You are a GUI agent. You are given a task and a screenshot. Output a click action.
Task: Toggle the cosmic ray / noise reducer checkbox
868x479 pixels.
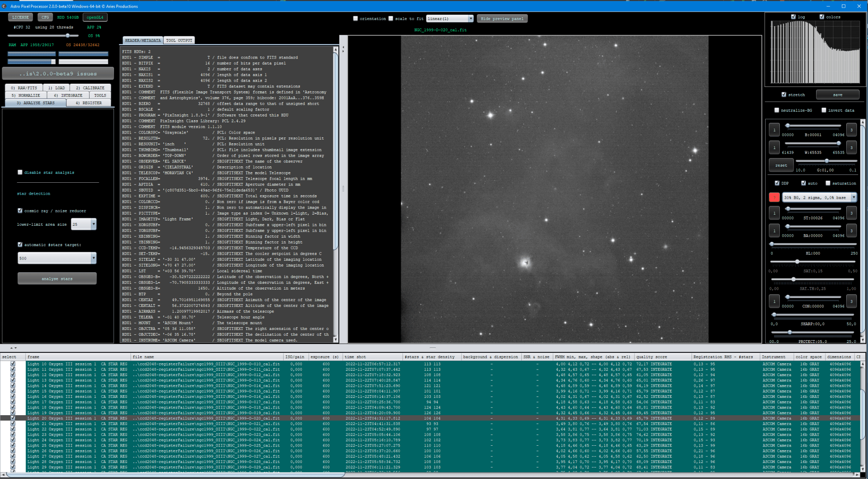click(20, 211)
